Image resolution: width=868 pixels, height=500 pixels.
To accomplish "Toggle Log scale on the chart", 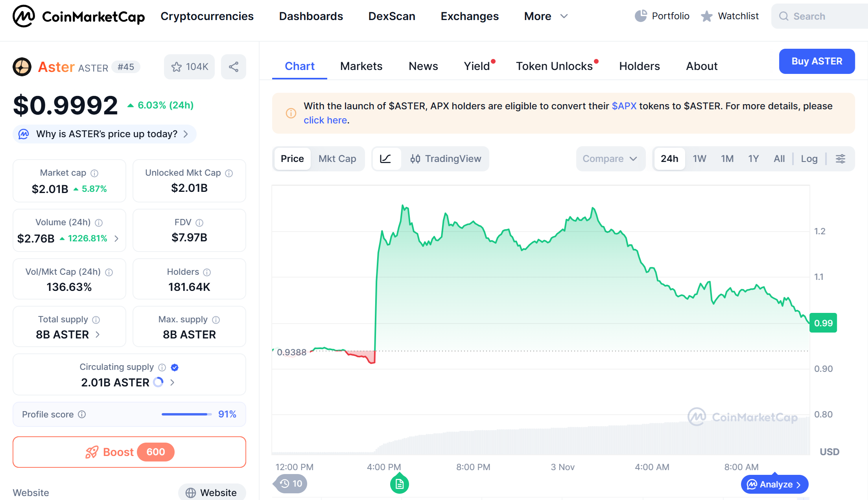I will [809, 159].
